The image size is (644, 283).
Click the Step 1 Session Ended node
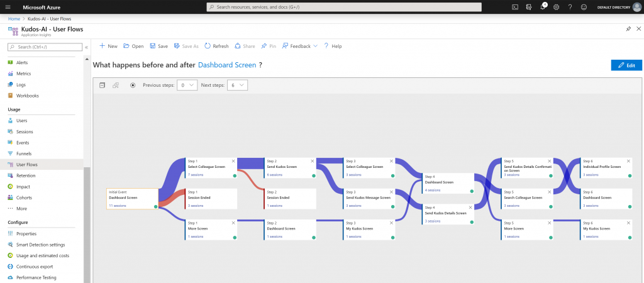point(211,199)
